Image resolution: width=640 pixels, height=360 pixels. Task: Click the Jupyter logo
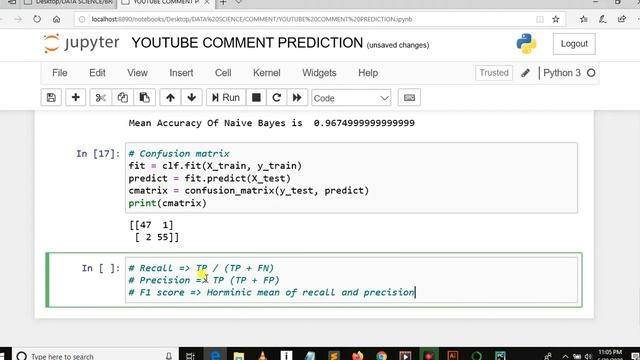(81, 43)
